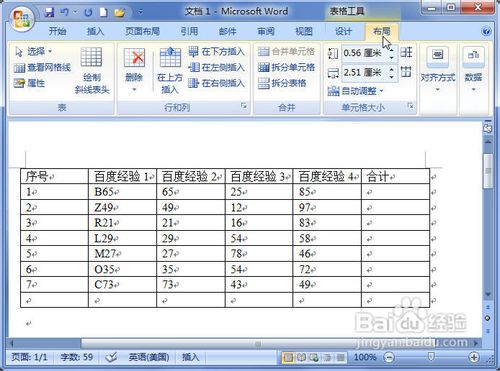Switch to print layout view
500x371 pixels.
[x=288, y=358]
